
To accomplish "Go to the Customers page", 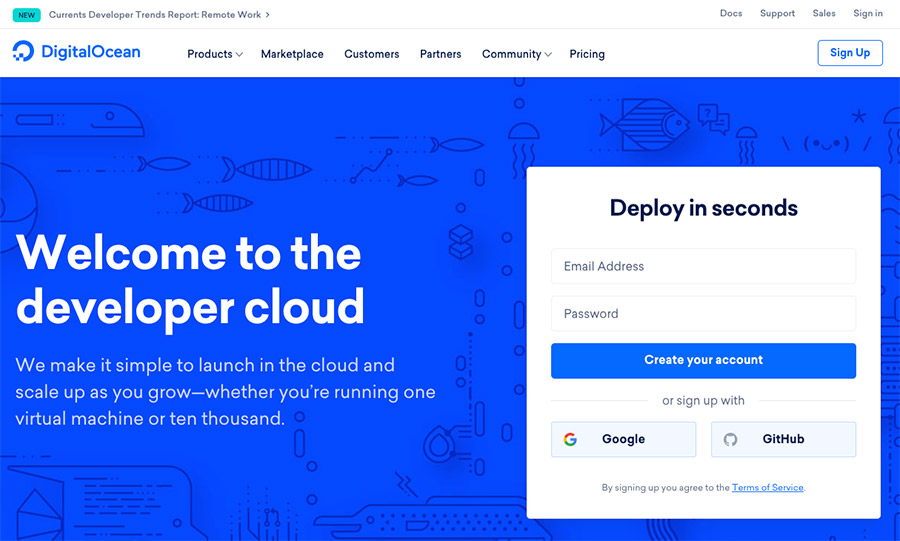I will 371,54.
